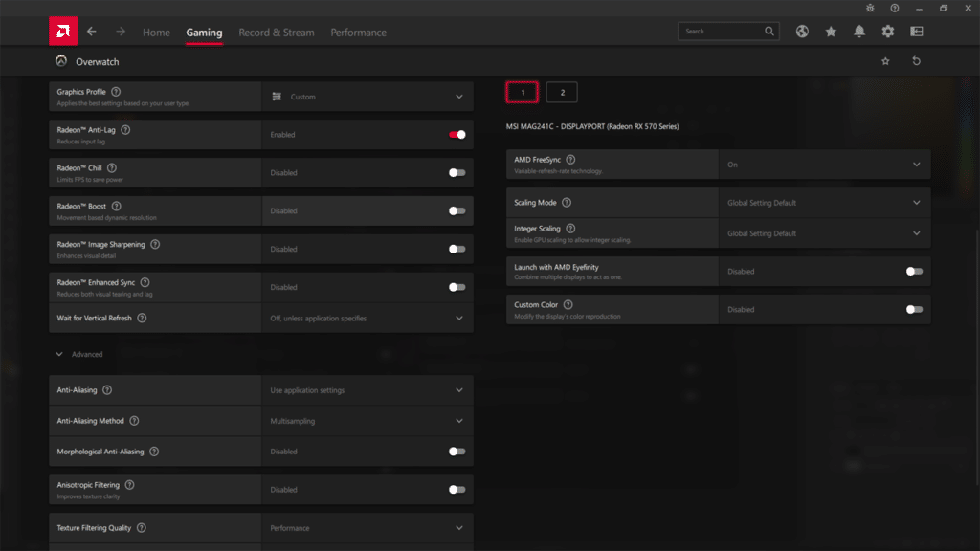Viewport: 980px width, 551px height.
Task: Click help icon next to Radeon Chill
Action: pyautogui.click(x=111, y=167)
